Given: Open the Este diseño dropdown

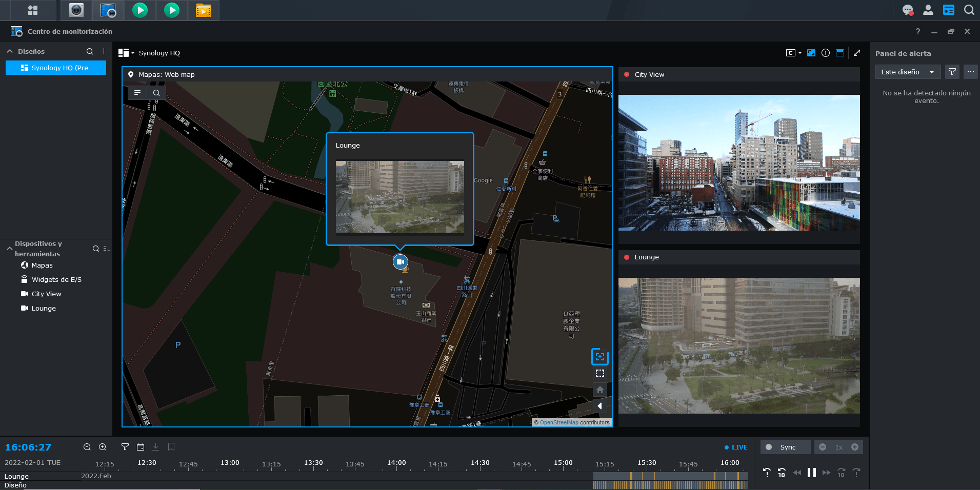Looking at the screenshot, I should click(908, 72).
